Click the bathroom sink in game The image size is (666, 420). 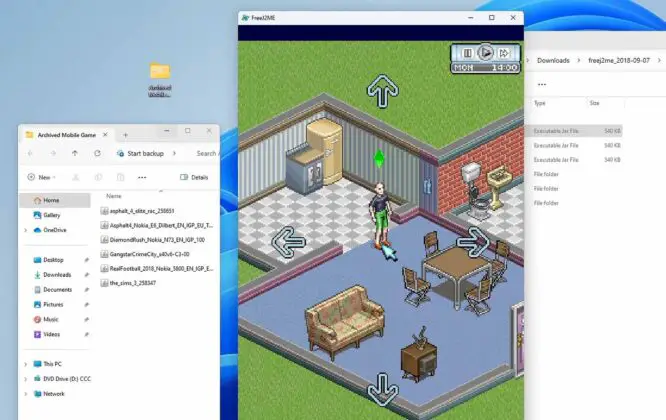click(500, 187)
